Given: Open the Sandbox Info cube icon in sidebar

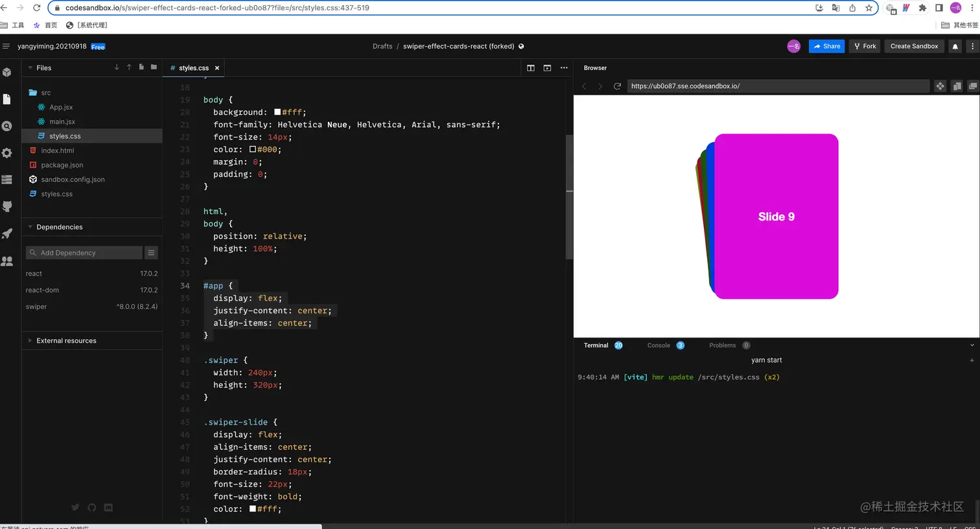Looking at the screenshot, I should [7, 73].
